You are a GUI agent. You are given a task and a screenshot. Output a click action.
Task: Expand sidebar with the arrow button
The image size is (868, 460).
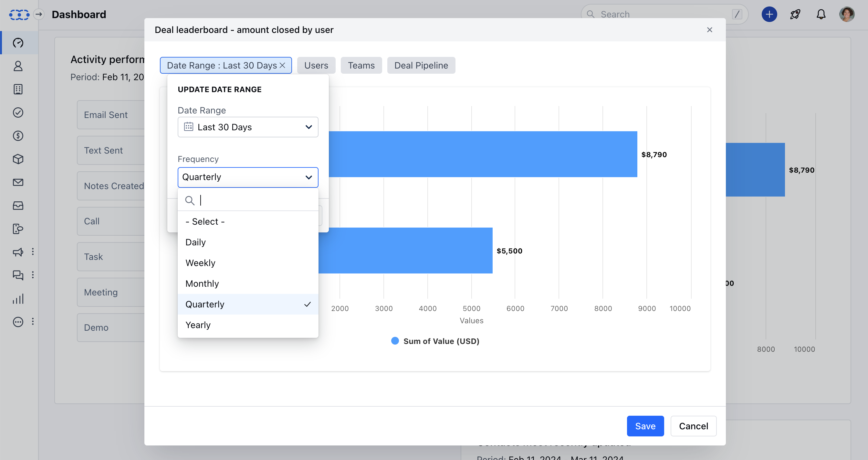point(39,14)
